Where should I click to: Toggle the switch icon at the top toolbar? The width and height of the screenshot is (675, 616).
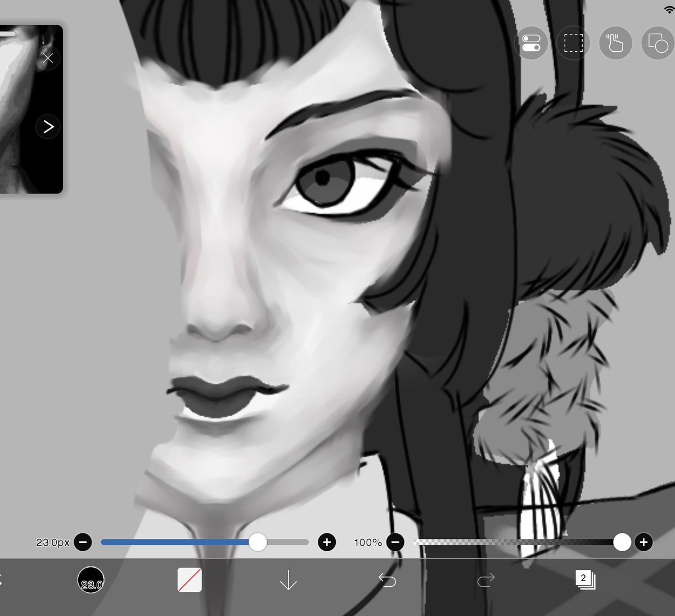[531, 43]
